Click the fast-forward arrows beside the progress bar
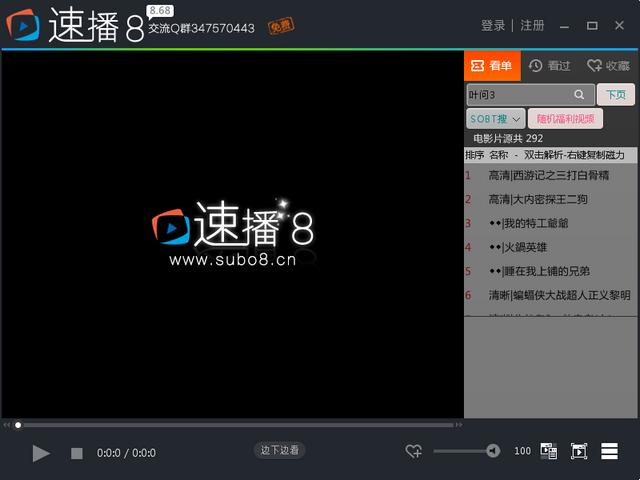The height and width of the screenshot is (480, 640). 459,425
